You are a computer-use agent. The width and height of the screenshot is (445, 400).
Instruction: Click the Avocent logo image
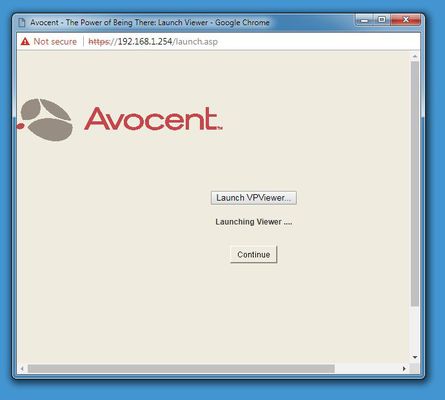point(120,119)
